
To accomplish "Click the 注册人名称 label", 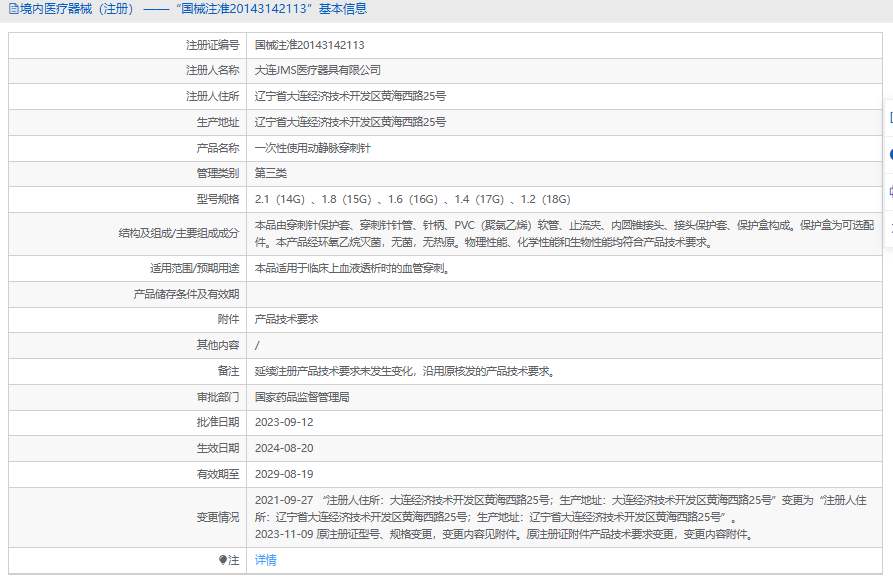I will pyautogui.click(x=212, y=70).
